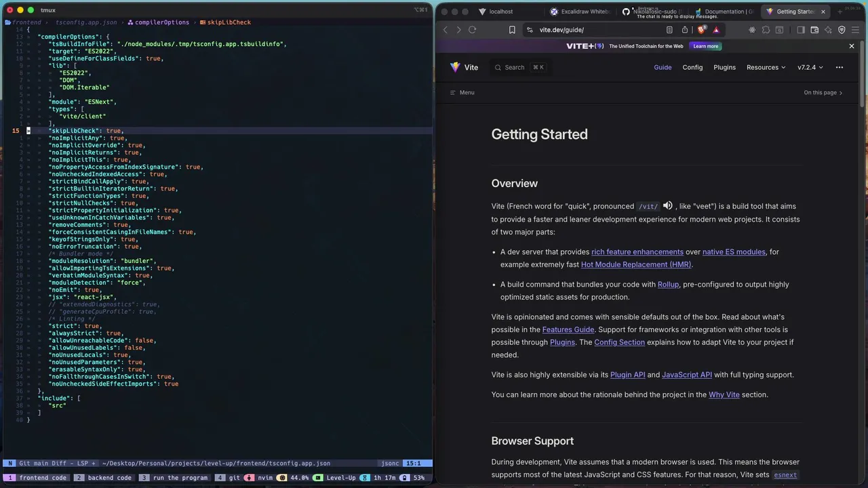This screenshot has width=868, height=488.
Task: Go forward in the Brave browser
Action: (x=458, y=30)
